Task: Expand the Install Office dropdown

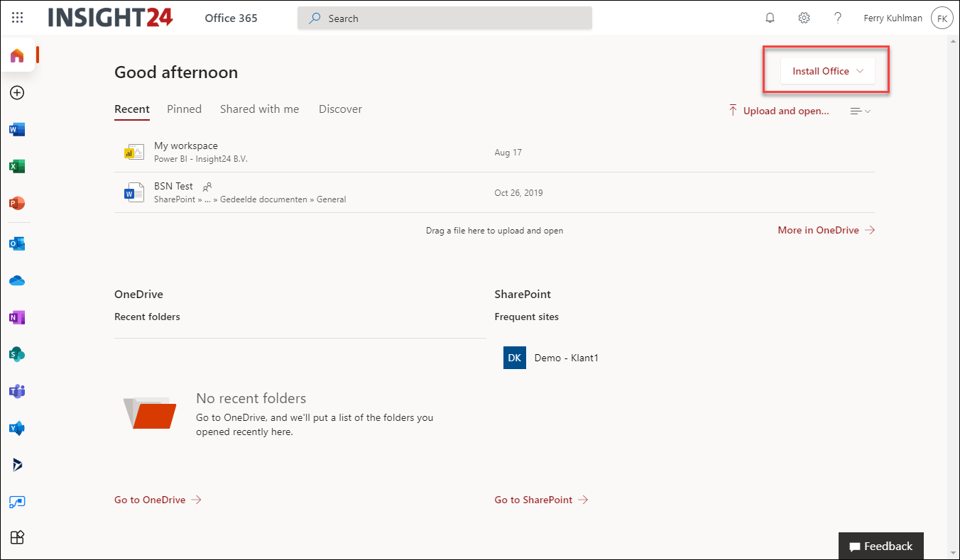Action: pos(828,71)
